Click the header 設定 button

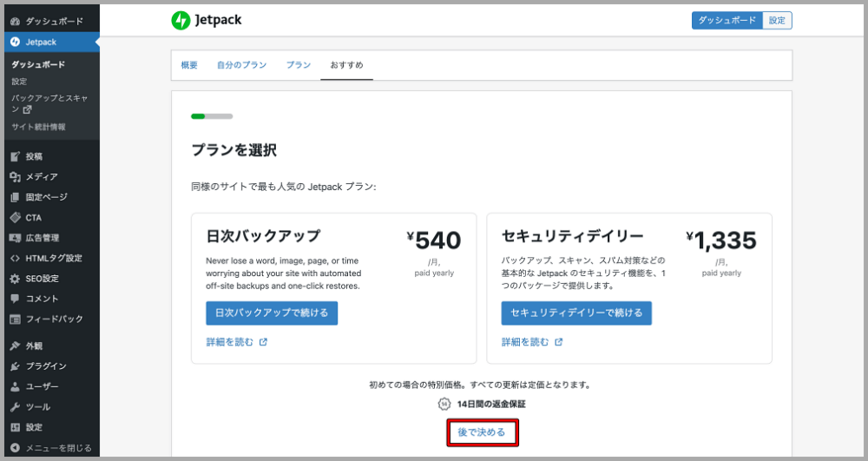pos(777,21)
